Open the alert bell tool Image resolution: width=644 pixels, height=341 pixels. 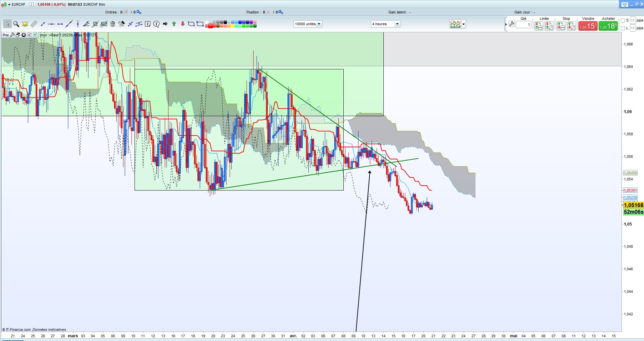click(x=25, y=24)
